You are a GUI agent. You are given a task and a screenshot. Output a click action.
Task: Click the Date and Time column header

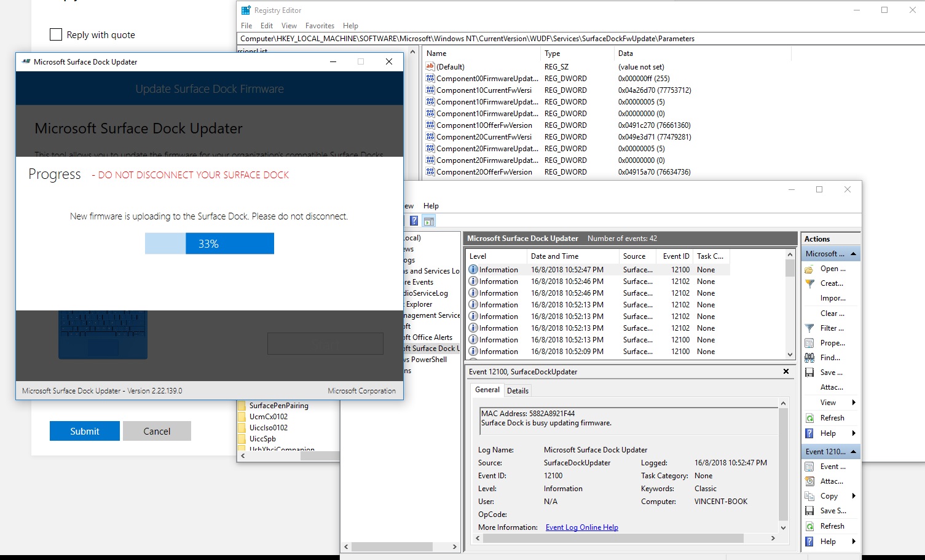click(x=573, y=256)
